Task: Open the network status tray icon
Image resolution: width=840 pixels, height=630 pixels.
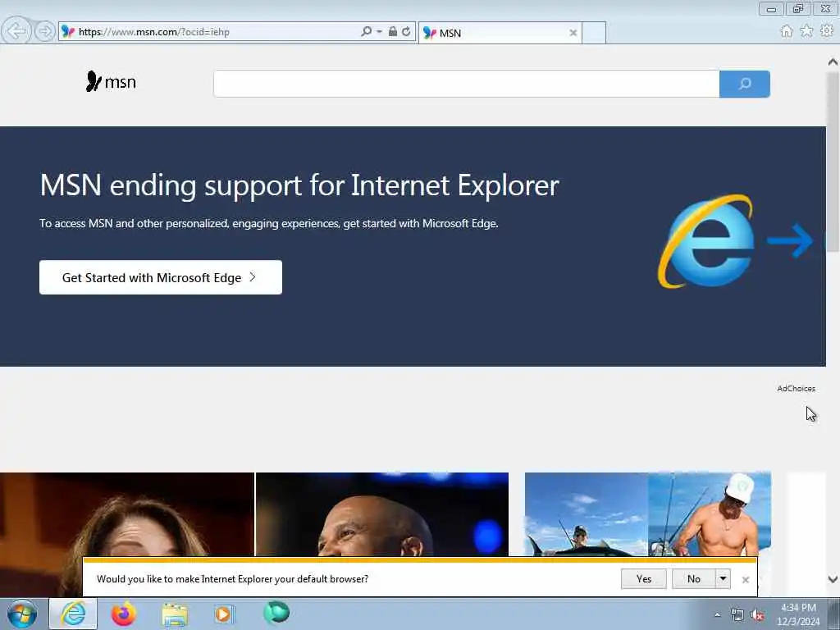Action: [x=737, y=615]
